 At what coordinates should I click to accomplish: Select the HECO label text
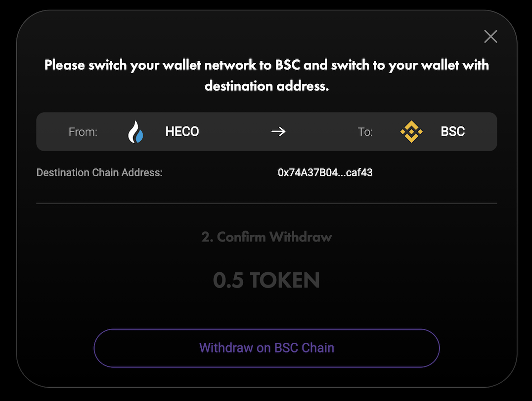(182, 131)
